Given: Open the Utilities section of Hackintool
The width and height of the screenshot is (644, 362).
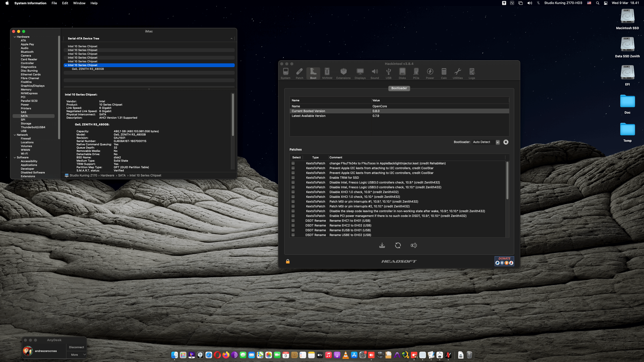Looking at the screenshot, I should [x=458, y=73].
